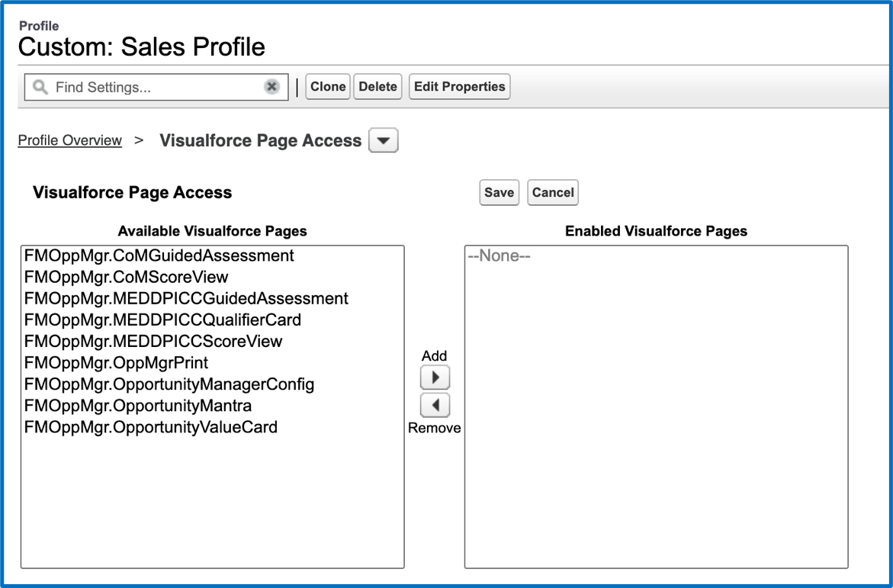Clear the Find Settings search box
Viewport: 893px width, 588px height.
click(x=271, y=87)
